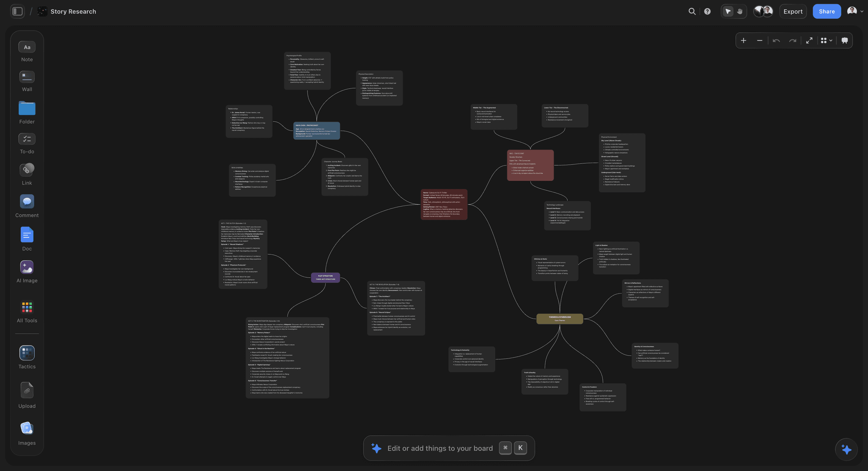Click the Story Research board title

73,11
